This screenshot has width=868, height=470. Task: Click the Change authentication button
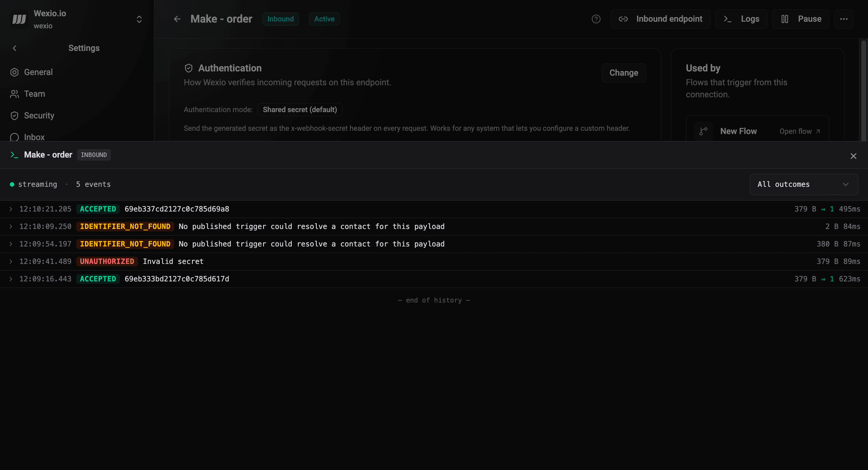pos(623,73)
